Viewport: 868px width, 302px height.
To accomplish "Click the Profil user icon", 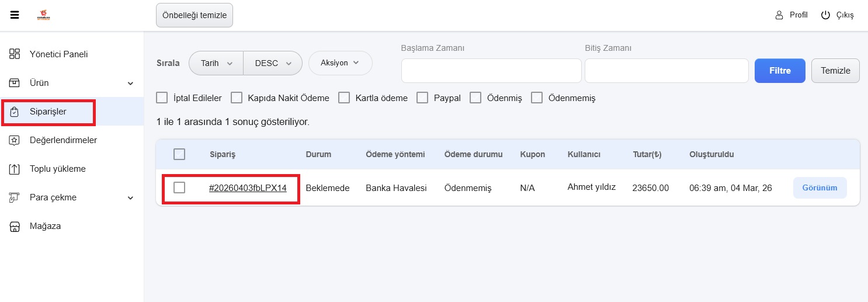I will 779,15.
